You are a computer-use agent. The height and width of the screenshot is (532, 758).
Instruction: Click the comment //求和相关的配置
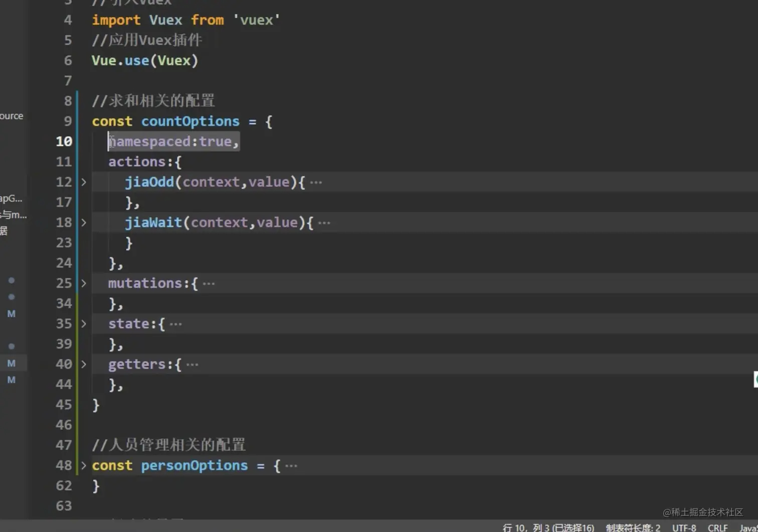[153, 101]
